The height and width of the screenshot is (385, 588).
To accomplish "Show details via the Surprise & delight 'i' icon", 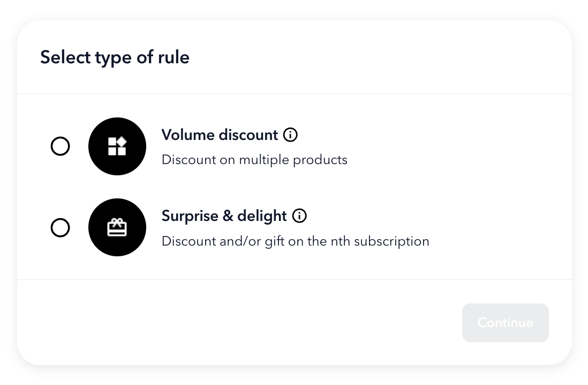I will click(x=299, y=216).
